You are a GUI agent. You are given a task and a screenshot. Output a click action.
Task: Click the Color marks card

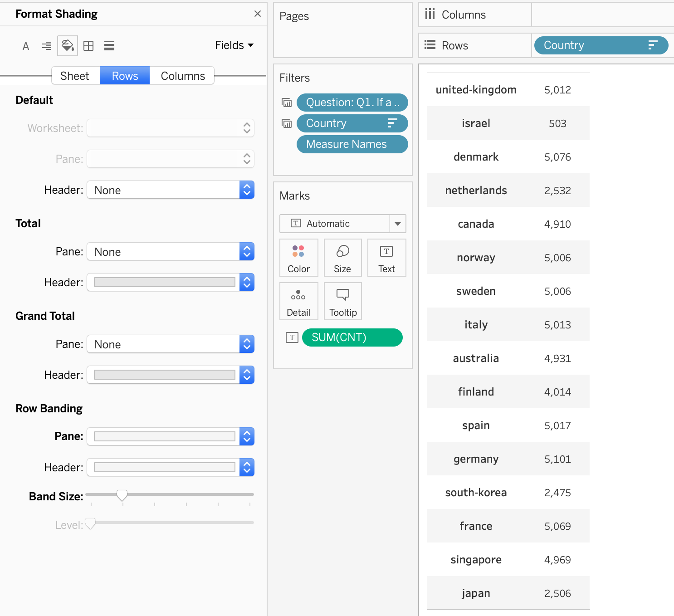click(298, 258)
